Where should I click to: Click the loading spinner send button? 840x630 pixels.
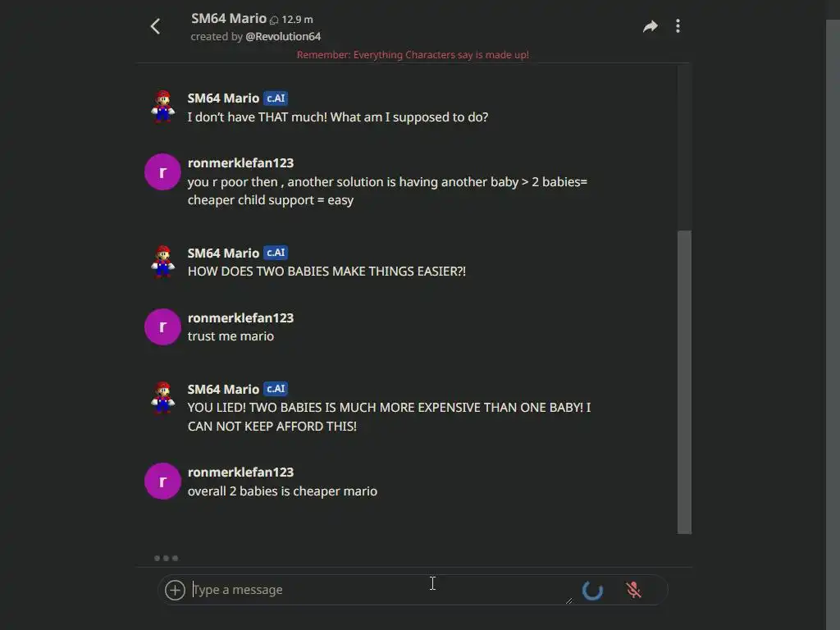coord(592,590)
